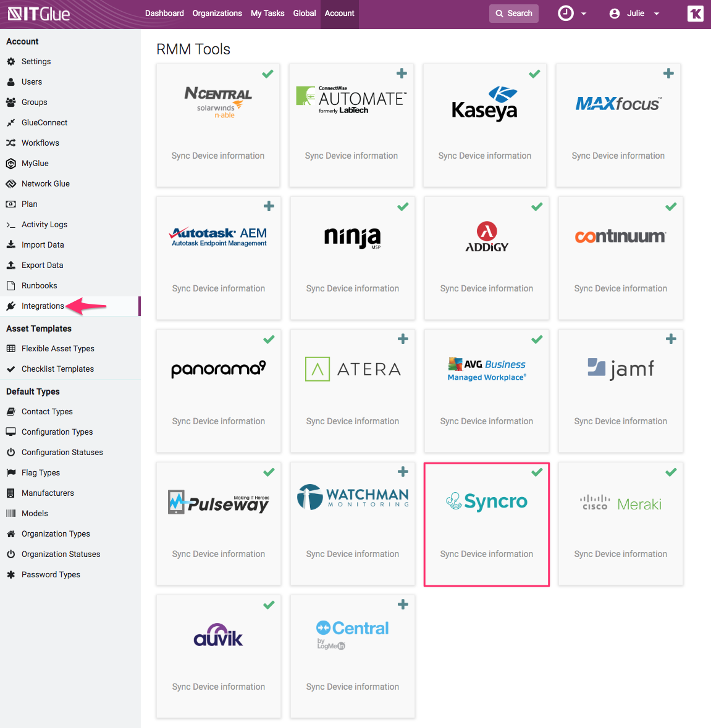
Task: Open the Password Types link
Action: pyautogui.click(x=51, y=575)
